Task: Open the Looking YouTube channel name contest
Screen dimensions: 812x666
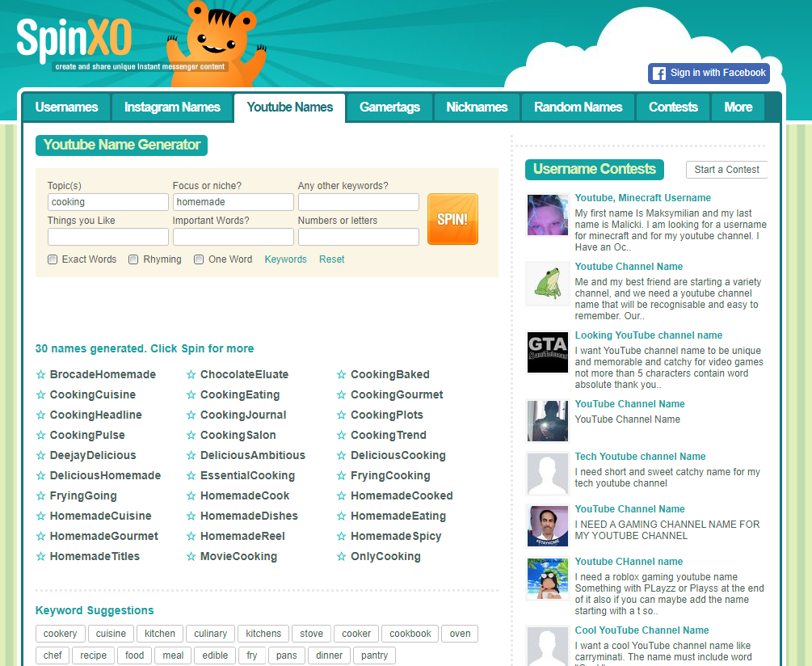Action: [648, 335]
